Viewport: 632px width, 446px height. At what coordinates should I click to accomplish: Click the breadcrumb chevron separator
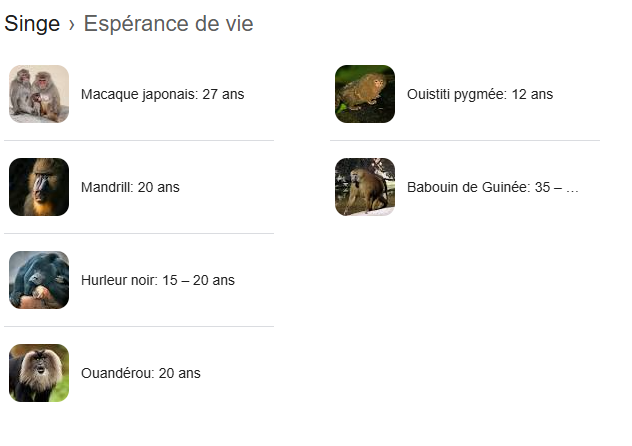(x=72, y=25)
